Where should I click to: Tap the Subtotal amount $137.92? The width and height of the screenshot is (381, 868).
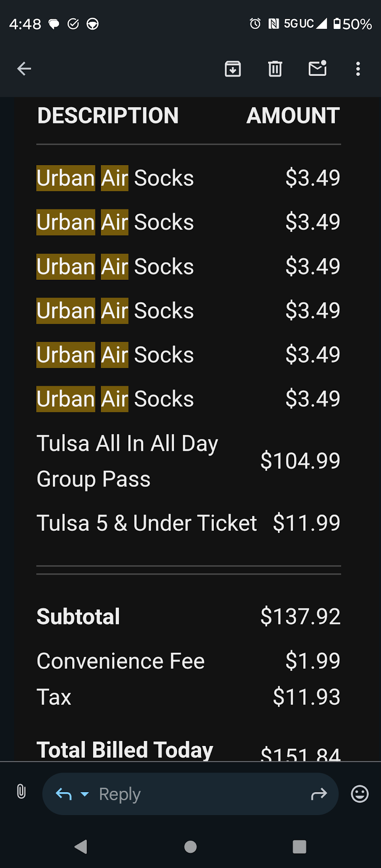(300, 617)
